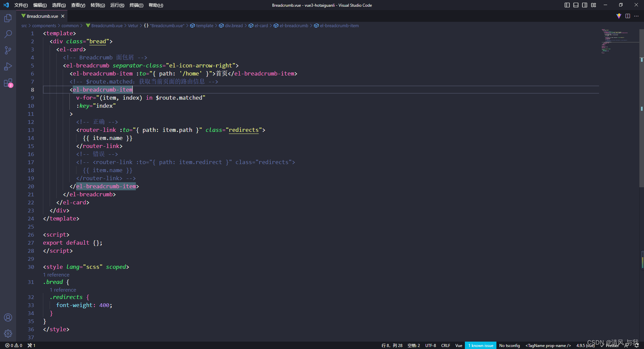Viewport: 644px width, 349px height.
Task: Open Run and Debug view
Action: pos(8,66)
